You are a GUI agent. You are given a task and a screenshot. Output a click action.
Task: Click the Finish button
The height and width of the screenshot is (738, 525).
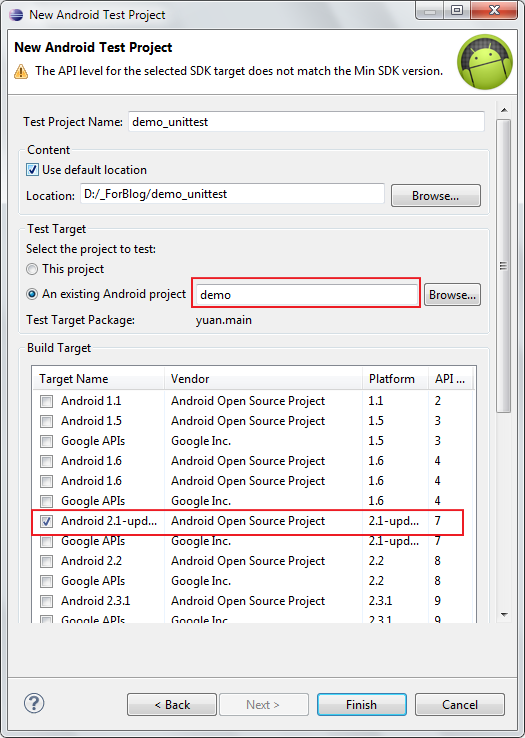pos(362,705)
